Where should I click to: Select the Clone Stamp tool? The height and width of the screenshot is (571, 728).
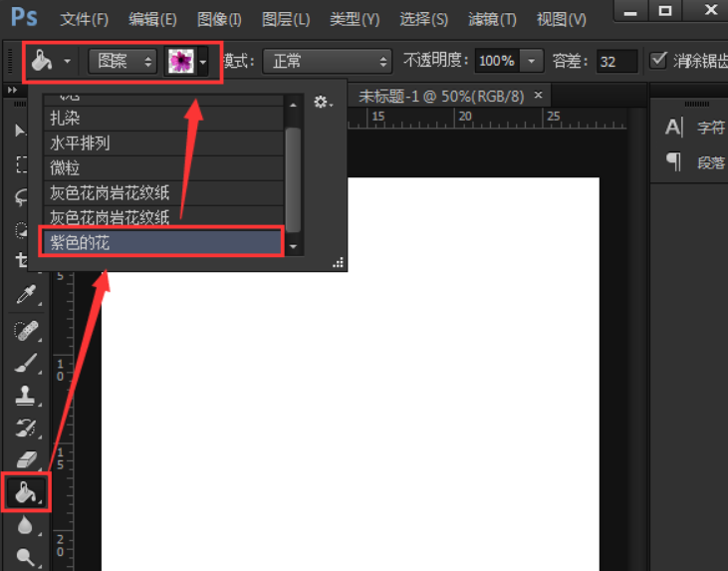click(25, 396)
